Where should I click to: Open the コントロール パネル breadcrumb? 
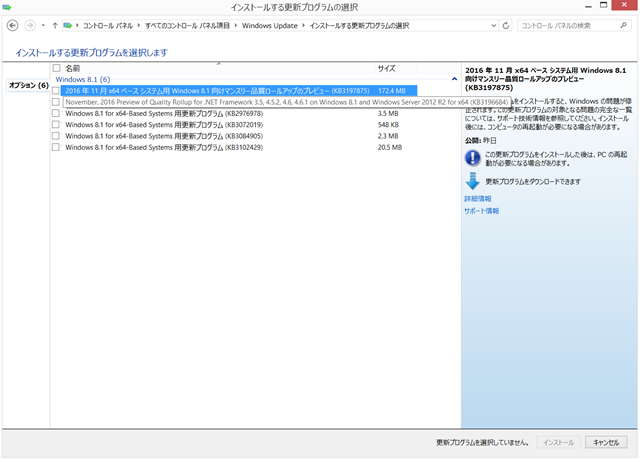pyautogui.click(x=108, y=26)
